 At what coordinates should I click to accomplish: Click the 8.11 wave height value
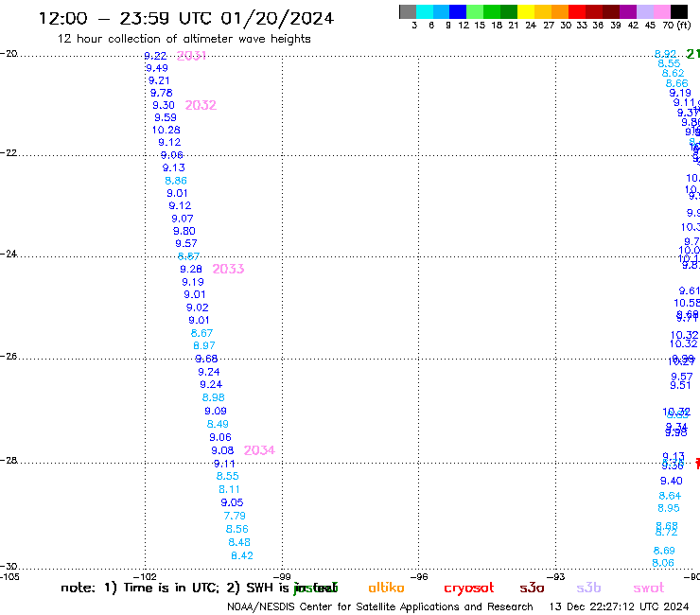tap(230, 489)
